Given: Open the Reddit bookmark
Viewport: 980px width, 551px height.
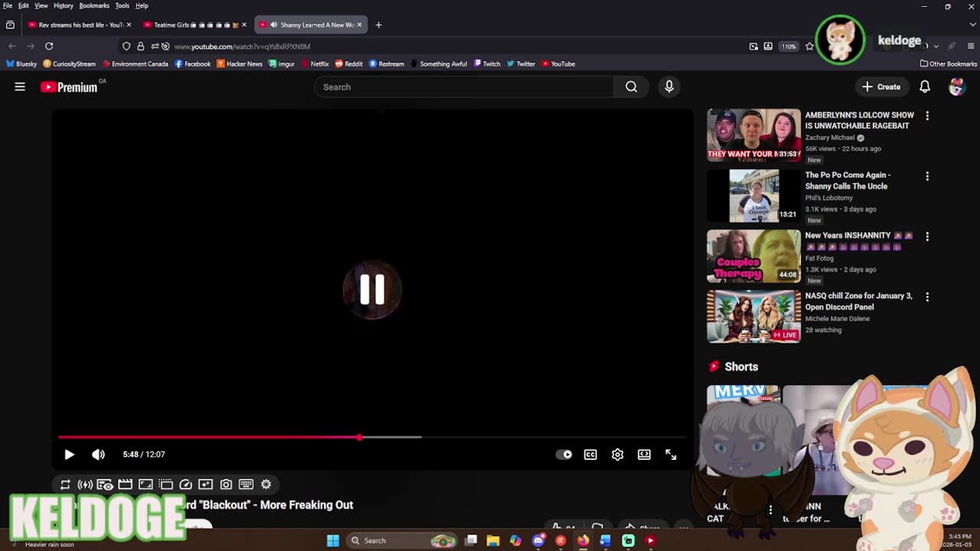Looking at the screenshot, I should (348, 64).
